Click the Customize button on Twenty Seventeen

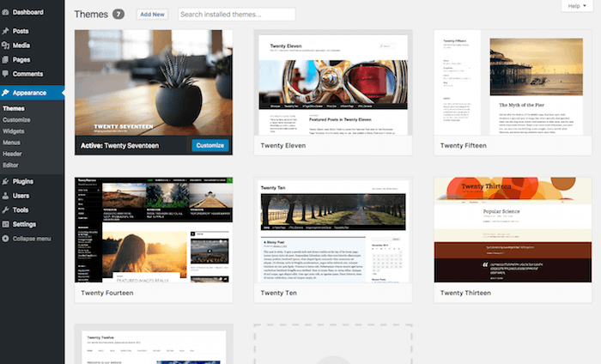pyautogui.click(x=210, y=145)
